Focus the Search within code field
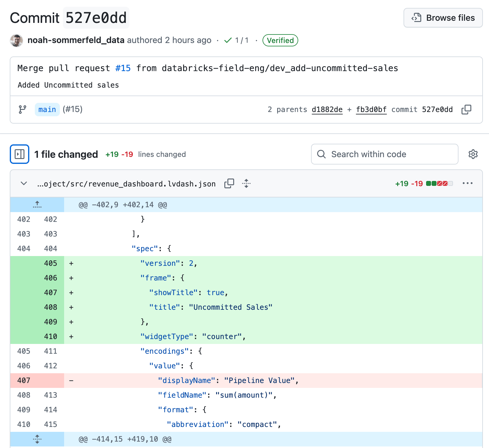 (385, 154)
